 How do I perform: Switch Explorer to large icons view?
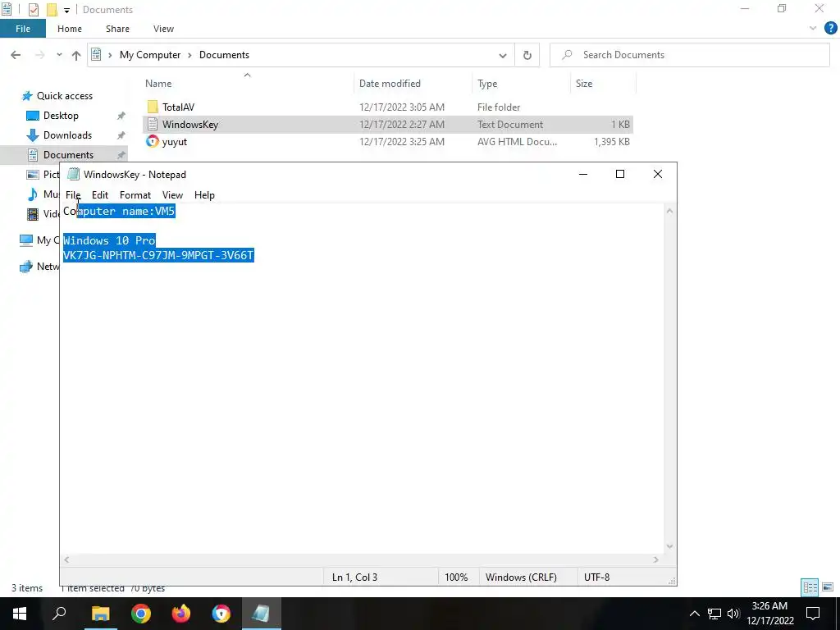828,587
